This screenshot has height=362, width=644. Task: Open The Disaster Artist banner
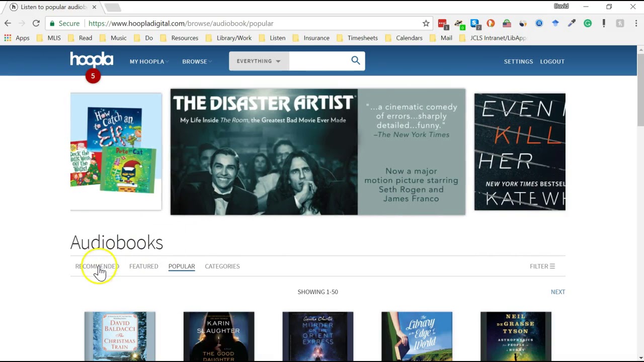[x=317, y=152]
